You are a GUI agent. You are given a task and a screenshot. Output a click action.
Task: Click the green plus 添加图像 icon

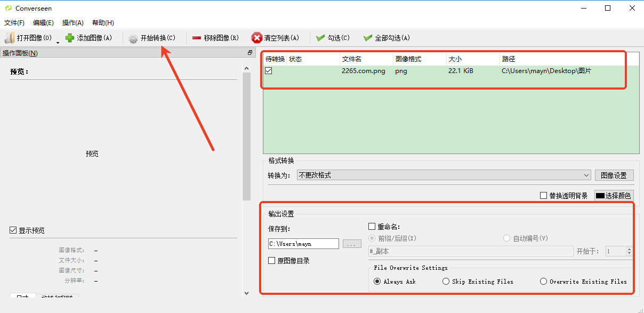(x=69, y=38)
